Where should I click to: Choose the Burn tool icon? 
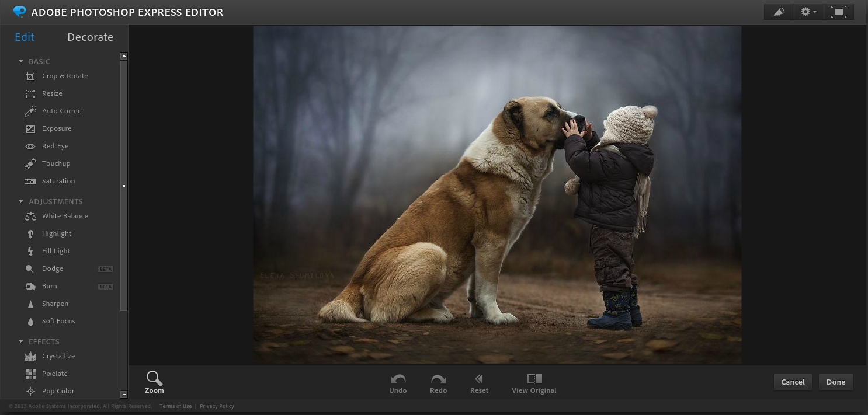point(30,286)
